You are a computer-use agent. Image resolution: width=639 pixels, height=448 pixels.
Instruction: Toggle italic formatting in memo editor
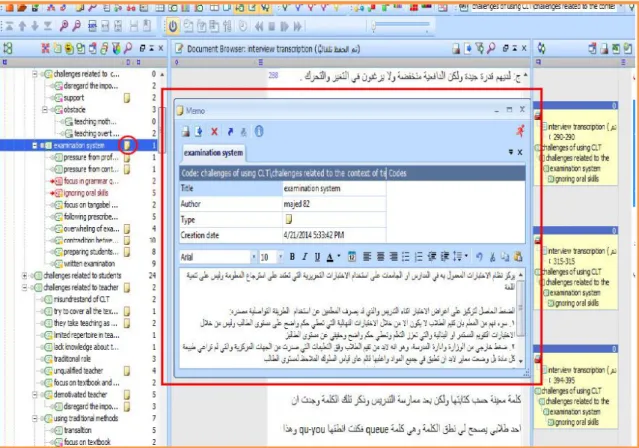coord(304,257)
